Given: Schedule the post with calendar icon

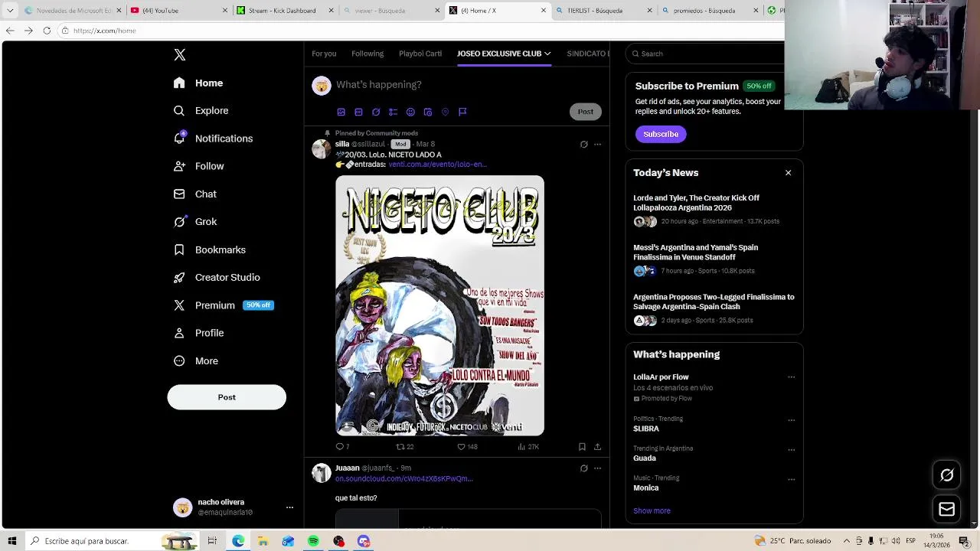Looking at the screenshot, I should [428, 112].
